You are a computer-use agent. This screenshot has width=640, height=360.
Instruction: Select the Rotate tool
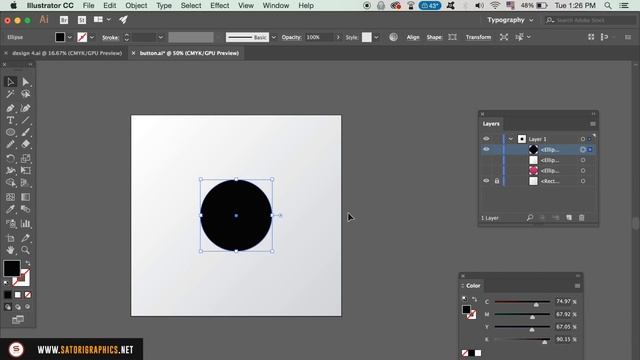(10, 158)
